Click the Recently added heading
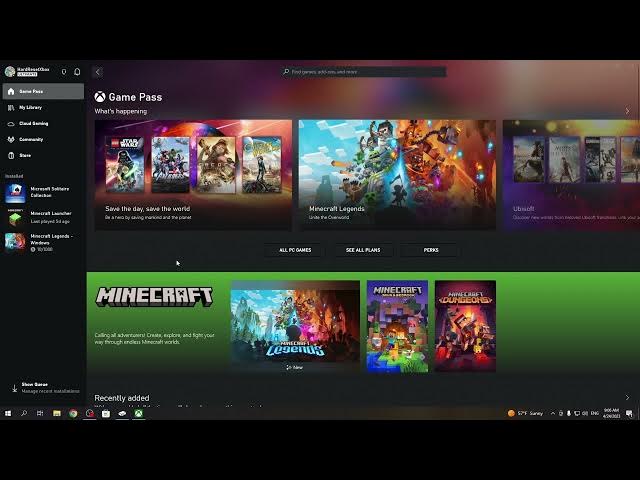 [x=122, y=398]
